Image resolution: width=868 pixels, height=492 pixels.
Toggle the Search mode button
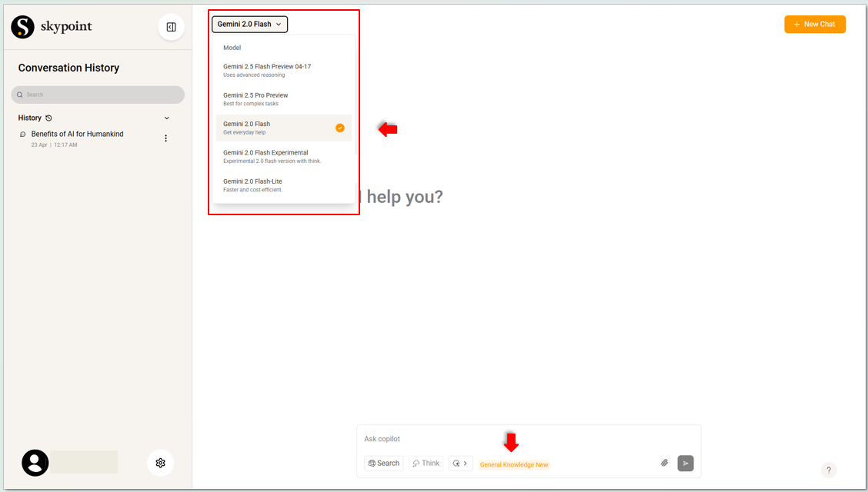[383, 463]
